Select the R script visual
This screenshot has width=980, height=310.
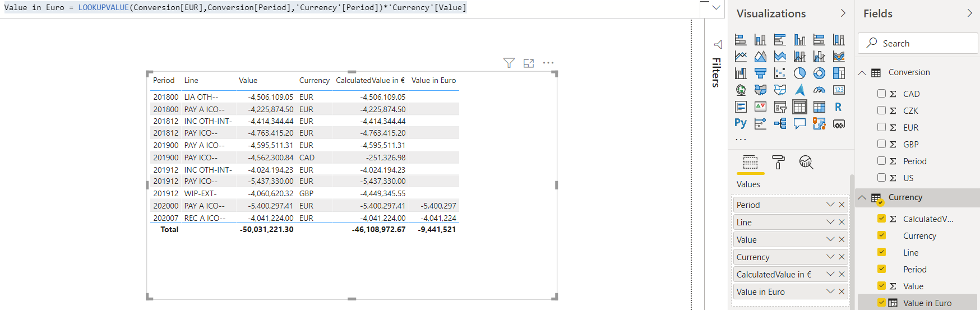[x=839, y=107]
